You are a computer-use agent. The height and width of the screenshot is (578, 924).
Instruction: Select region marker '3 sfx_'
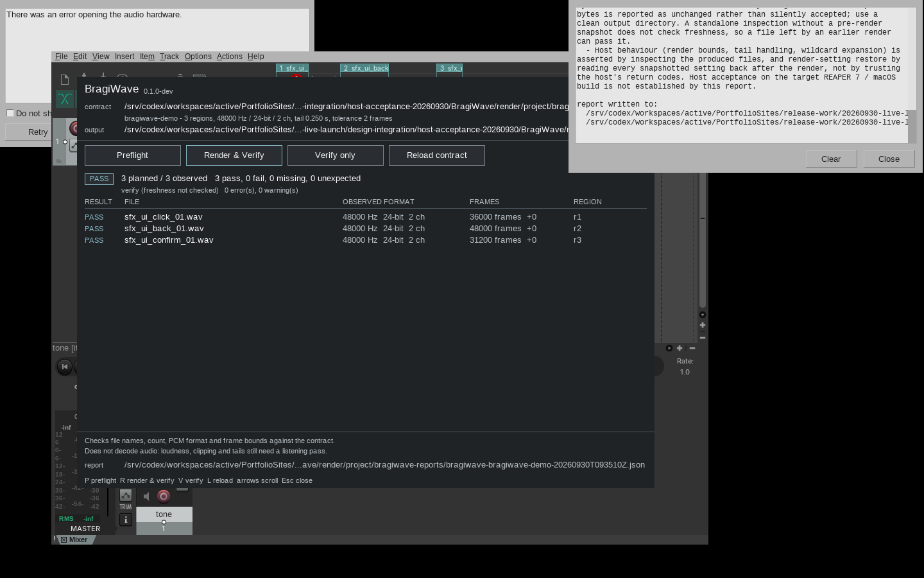pyautogui.click(x=450, y=68)
